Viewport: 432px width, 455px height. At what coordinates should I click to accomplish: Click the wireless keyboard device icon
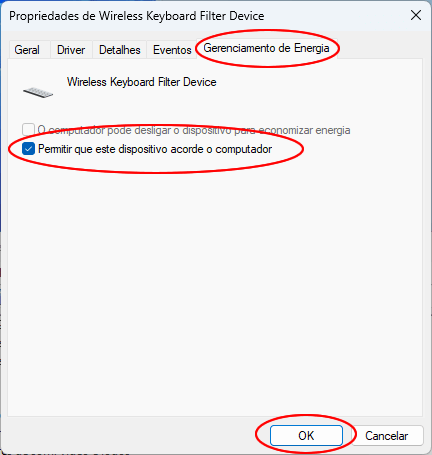(38, 92)
